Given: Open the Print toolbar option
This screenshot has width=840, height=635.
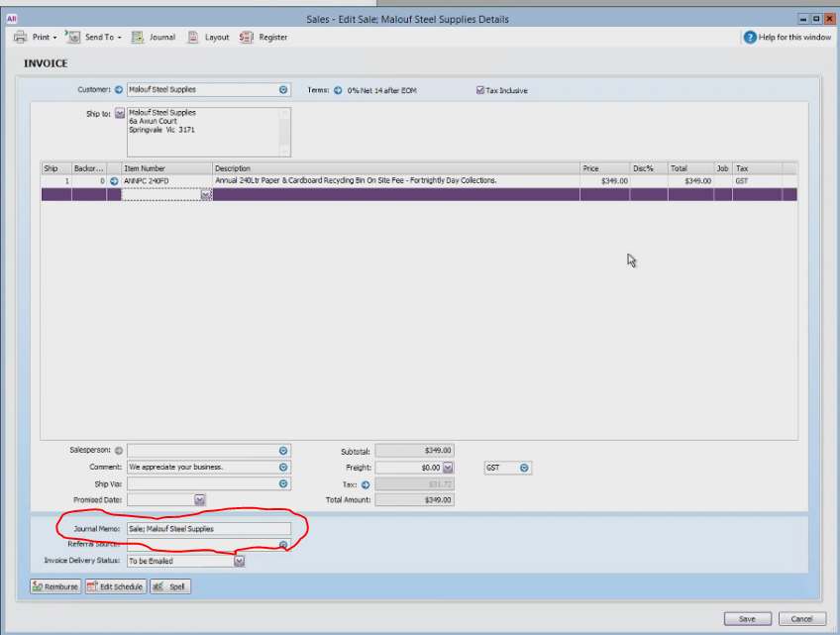Looking at the screenshot, I should 36,37.
